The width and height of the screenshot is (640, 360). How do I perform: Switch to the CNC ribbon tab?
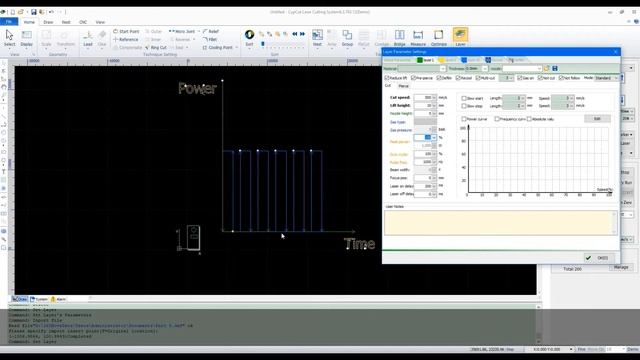(83, 22)
